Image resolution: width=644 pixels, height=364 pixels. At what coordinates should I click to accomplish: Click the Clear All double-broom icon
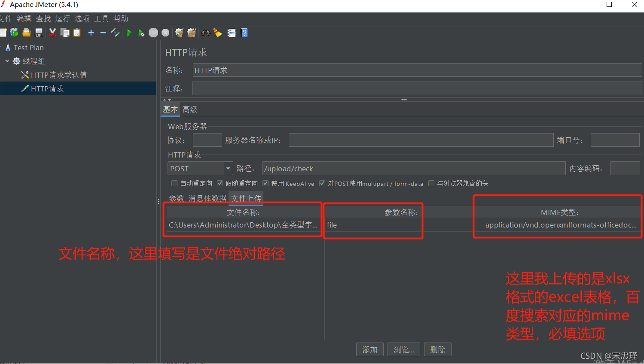pyautogui.click(x=192, y=33)
